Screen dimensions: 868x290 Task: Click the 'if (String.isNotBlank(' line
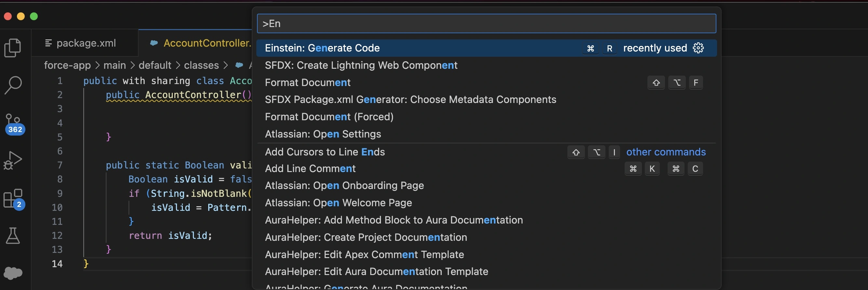point(190,194)
